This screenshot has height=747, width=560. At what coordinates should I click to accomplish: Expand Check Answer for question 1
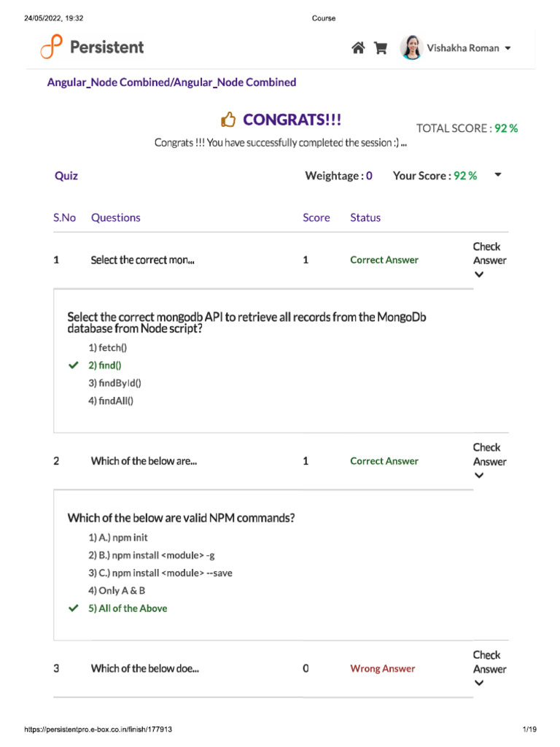[479, 275]
